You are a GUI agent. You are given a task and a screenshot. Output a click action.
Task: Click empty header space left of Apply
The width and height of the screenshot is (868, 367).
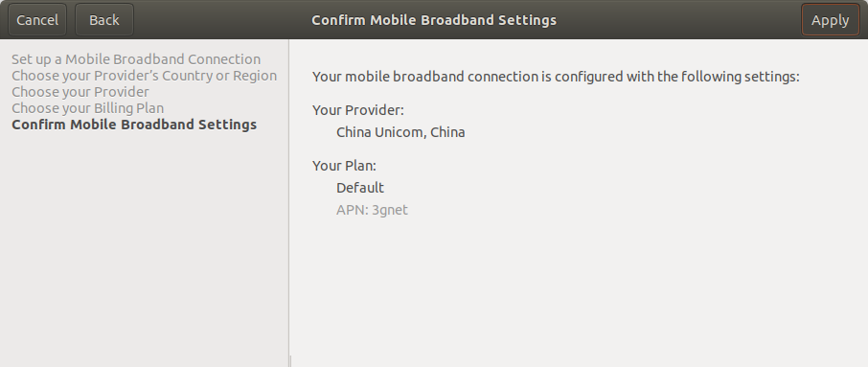click(678, 20)
